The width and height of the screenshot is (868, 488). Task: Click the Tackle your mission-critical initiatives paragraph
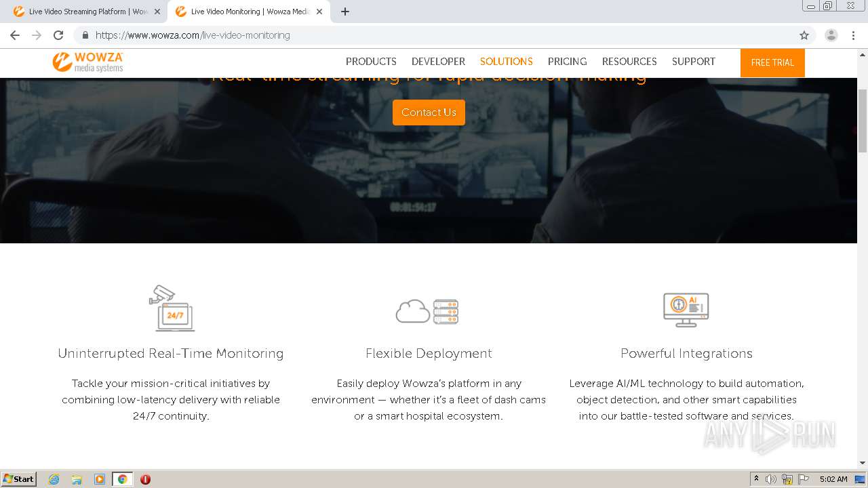171,400
